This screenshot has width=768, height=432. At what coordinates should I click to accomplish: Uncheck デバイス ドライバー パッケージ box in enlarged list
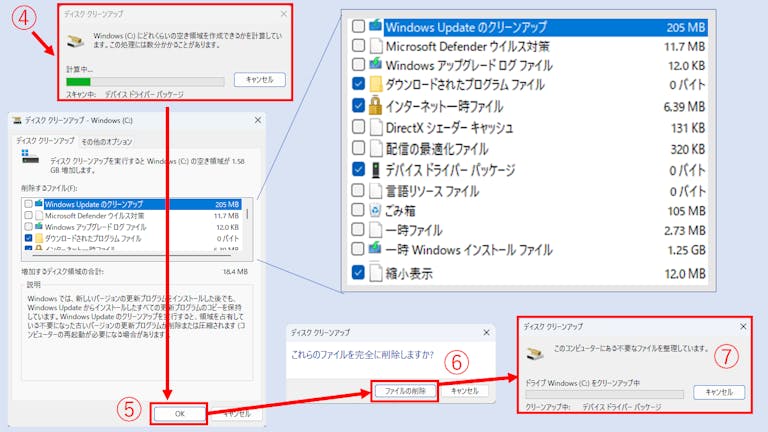(x=358, y=169)
